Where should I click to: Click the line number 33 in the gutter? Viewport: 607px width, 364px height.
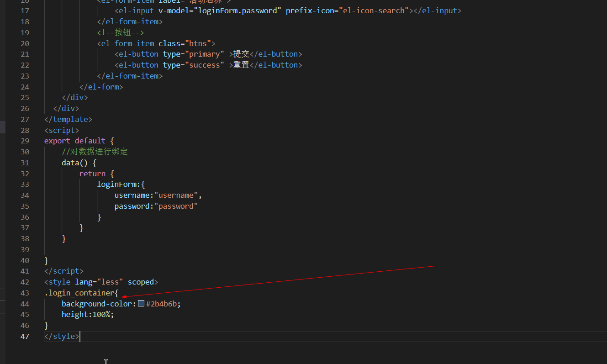point(25,184)
